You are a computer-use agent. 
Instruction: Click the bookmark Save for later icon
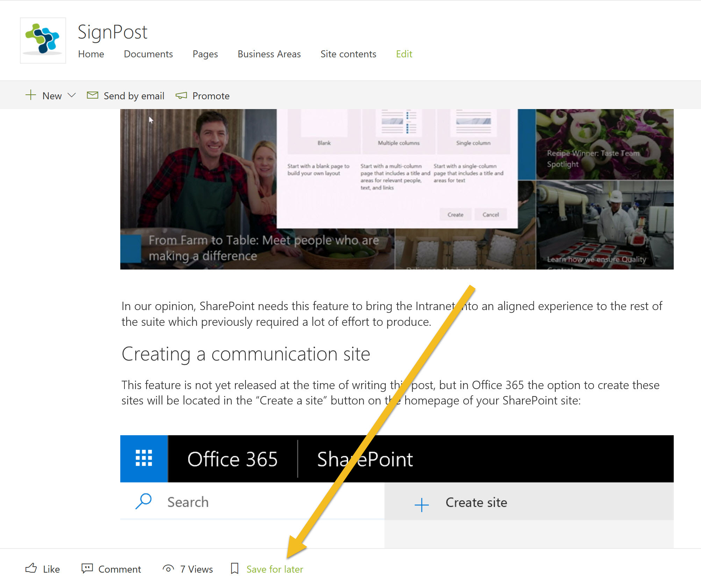(235, 568)
